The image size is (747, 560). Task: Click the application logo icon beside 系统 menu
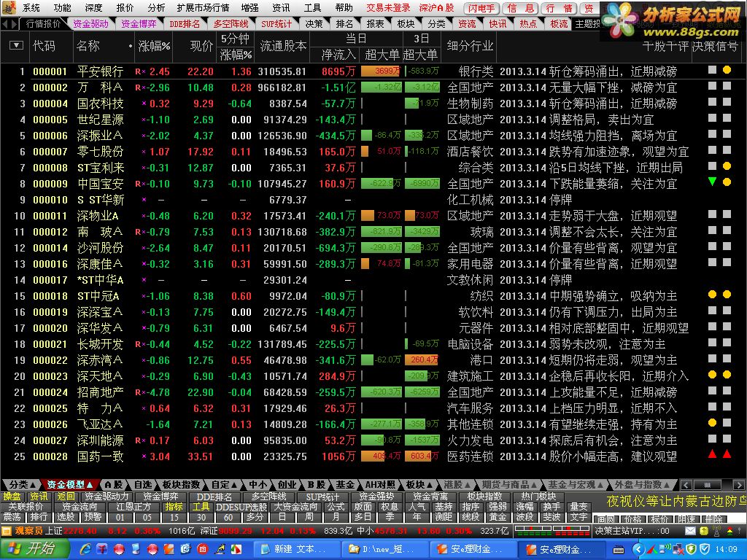pyautogui.click(x=9, y=7)
